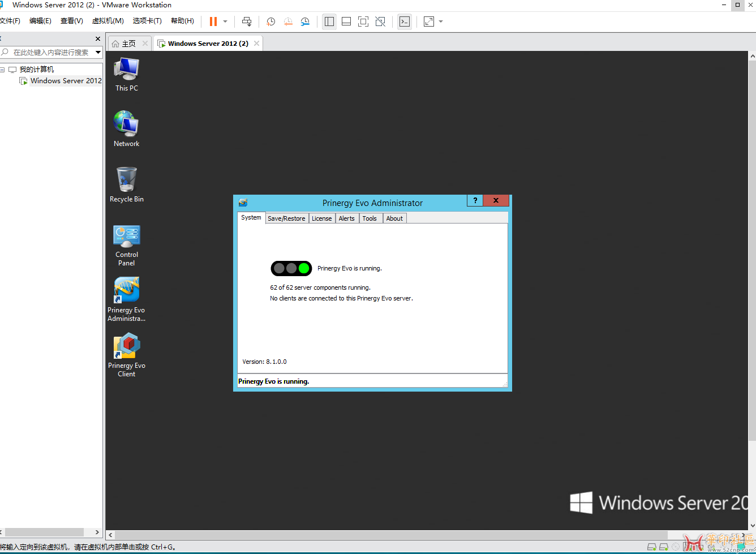This screenshot has height=554, width=756.
Task: Send Ctrl+Alt+Del to the virtual machine
Action: pyautogui.click(x=247, y=22)
